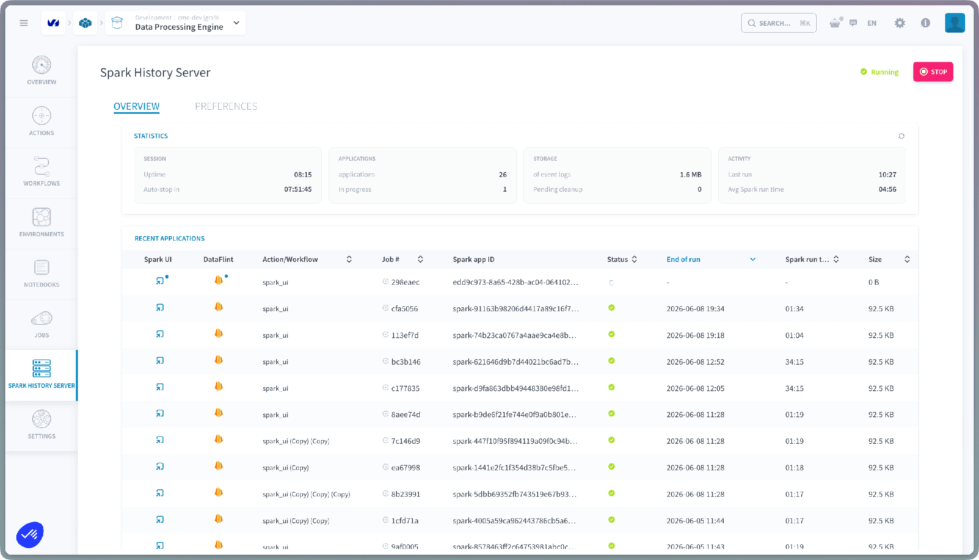Screen dimensions: 979x560
Task: Open Spark UI for job 113ef7d
Action: 159,334
